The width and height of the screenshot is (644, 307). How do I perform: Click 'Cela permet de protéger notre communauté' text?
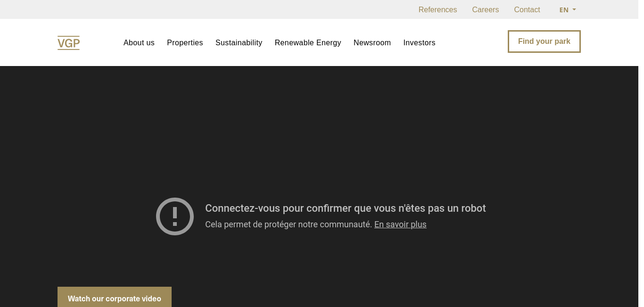(x=289, y=224)
